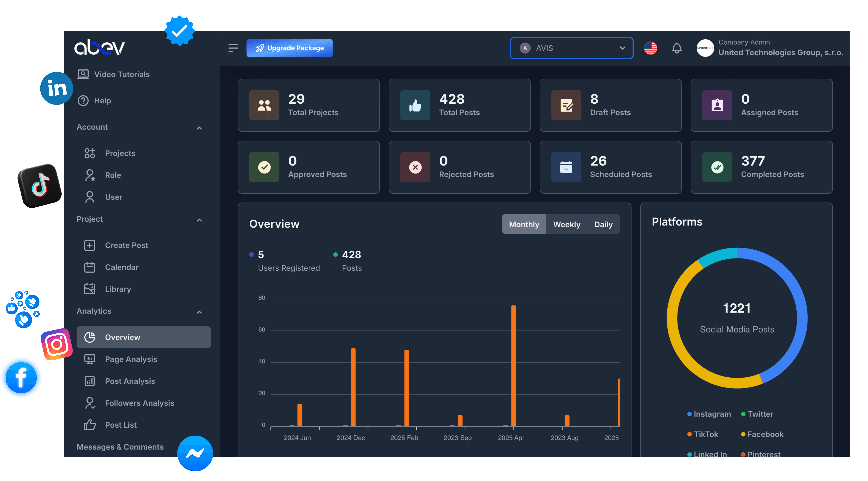Viewport: 868px width, 481px height.
Task: Open the Post List thumbs-up icon
Action: pyautogui.click(x=90, y=425)
